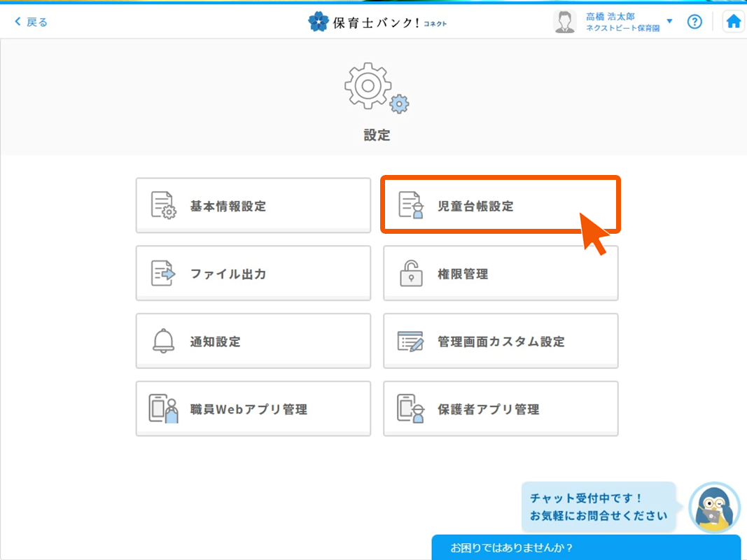The image size is (747, 560).
Task: Open 児童台帳設定 settings
Action: [x=500, y=206]
